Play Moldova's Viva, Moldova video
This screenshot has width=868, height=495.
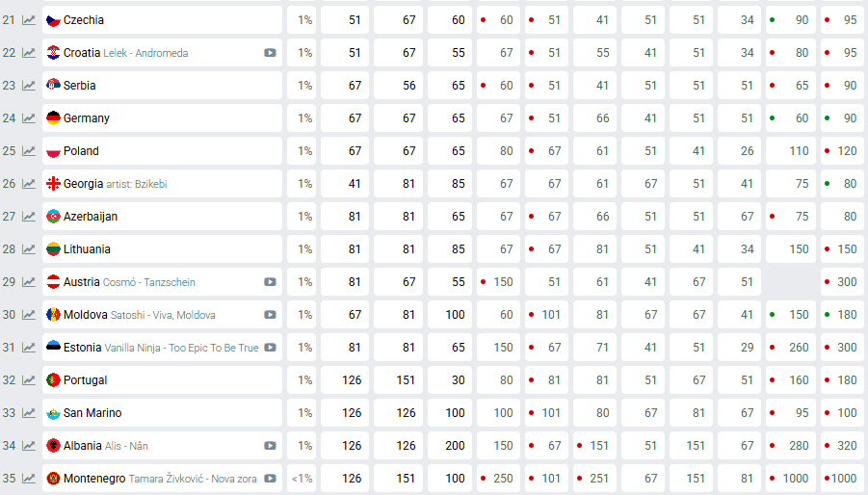[x=271, y=315]
